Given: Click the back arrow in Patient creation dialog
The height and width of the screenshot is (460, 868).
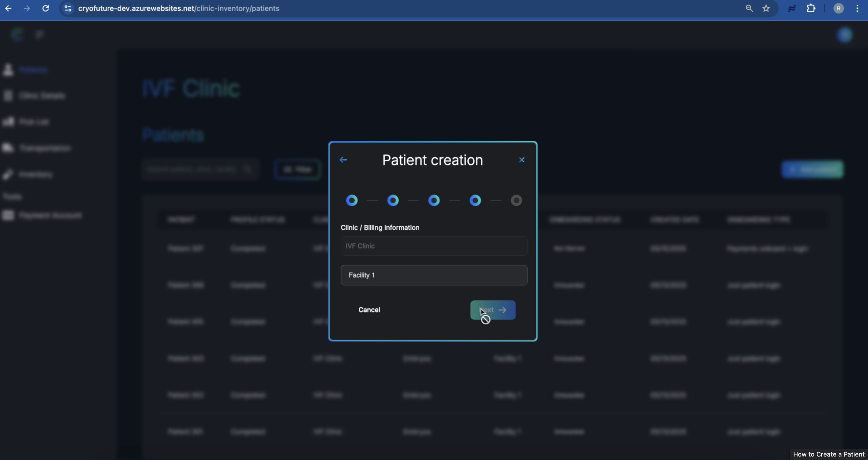Looking at the screenshot, I should [343, 160].
